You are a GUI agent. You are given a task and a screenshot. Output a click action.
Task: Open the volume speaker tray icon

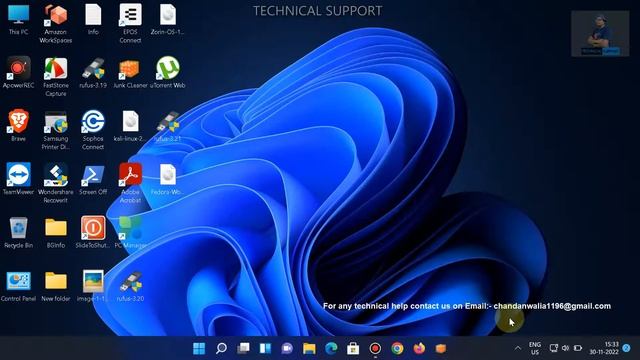[565, 348]
